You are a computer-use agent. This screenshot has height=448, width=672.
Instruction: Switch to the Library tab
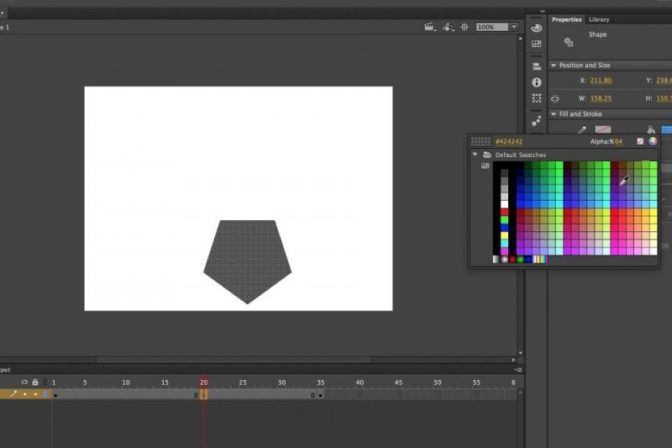[599, 19]
